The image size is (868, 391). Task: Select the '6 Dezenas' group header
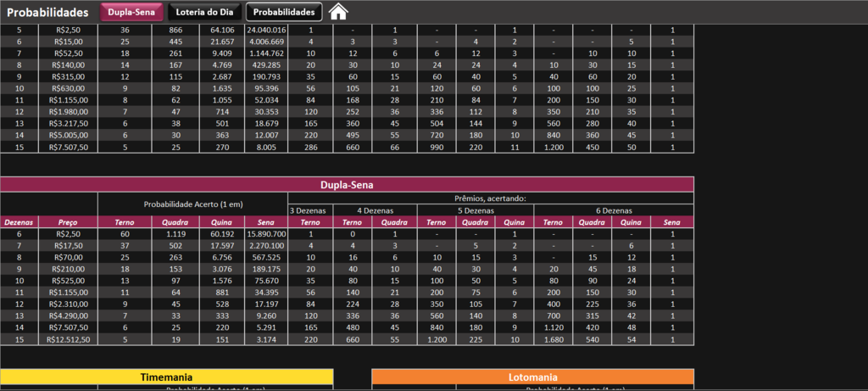point(614,210)
